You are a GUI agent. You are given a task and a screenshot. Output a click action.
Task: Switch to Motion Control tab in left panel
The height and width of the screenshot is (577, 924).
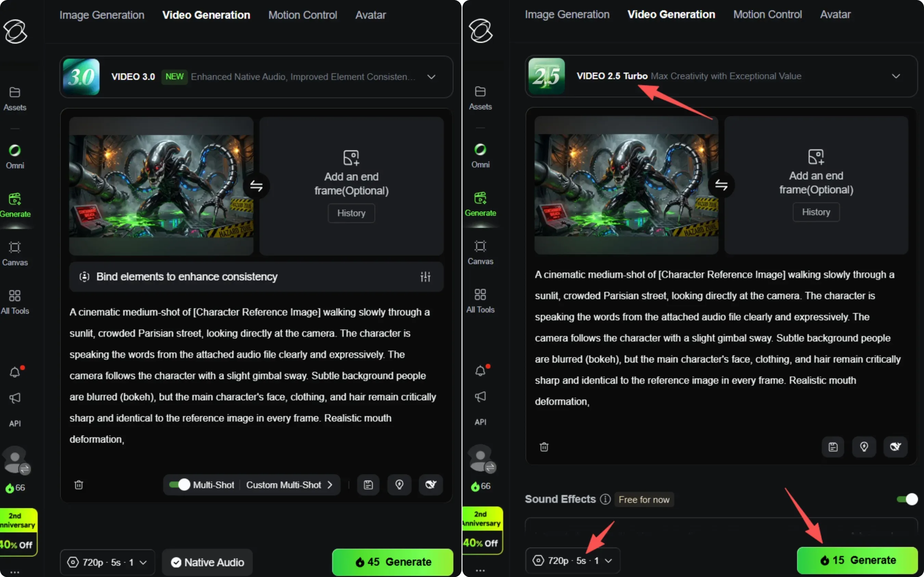[x=303, y=15]
